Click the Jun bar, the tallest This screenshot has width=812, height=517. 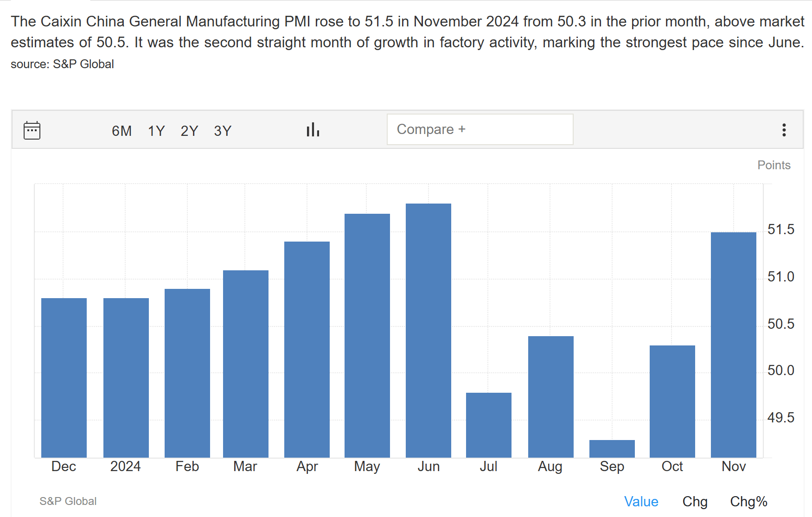[428, 331]
